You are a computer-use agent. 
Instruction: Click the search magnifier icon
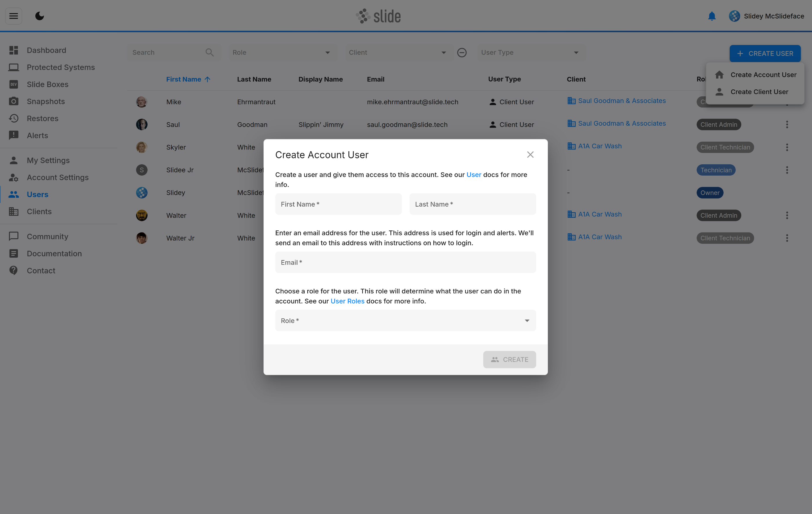click(x=209, y=53)
